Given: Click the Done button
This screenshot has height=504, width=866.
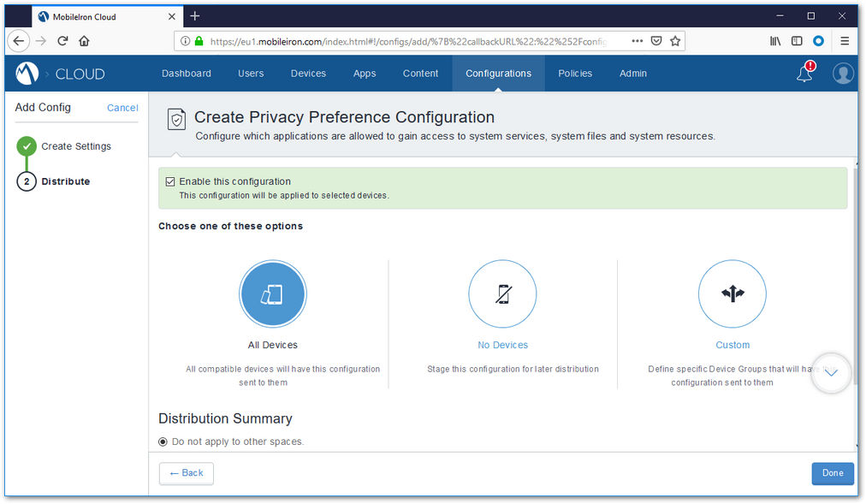Looking at the screenshot, I should tap(833, 473).
